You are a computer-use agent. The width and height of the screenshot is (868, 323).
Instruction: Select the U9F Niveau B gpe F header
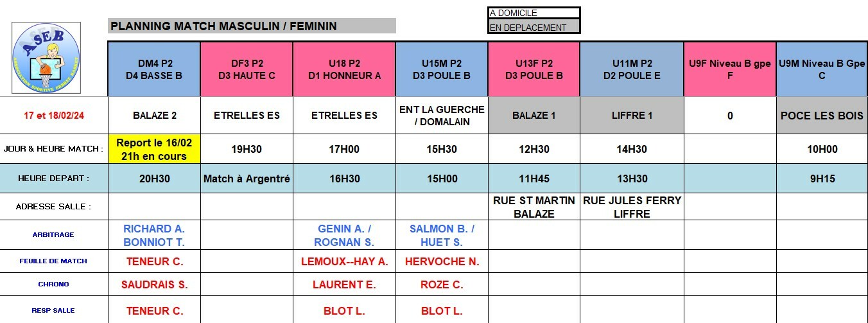[x=729, y=69]
